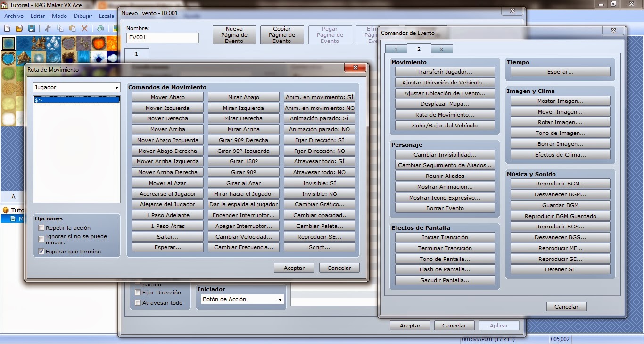The height and width of the screenshot is (344, 644).
Task: Click the red Delete X icon
Action: click(x=84, y=28)
